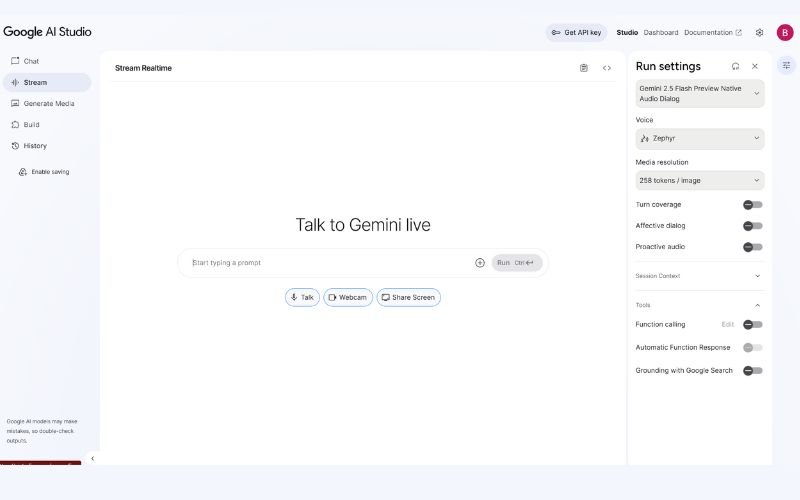
Task: Open the Gemini model selection dropdown
Action: point(700,94)
